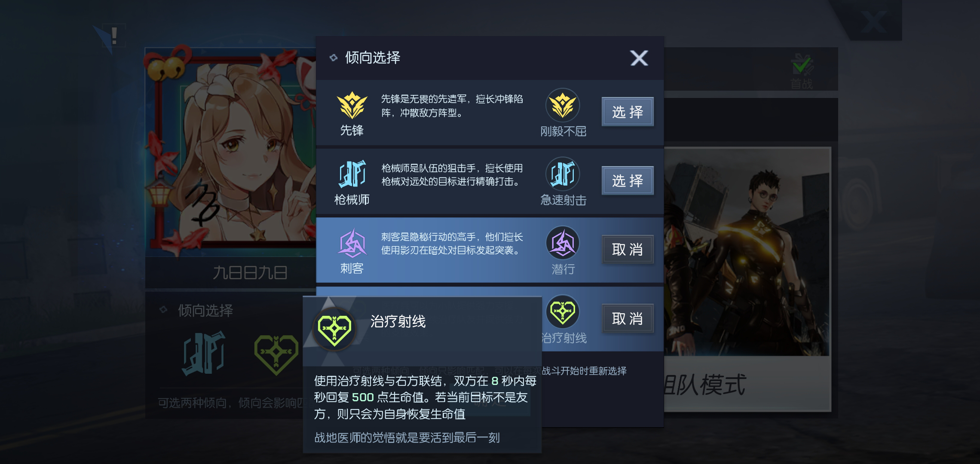Click the 急速射击 rapid fire skill icon

coord(563,174)
